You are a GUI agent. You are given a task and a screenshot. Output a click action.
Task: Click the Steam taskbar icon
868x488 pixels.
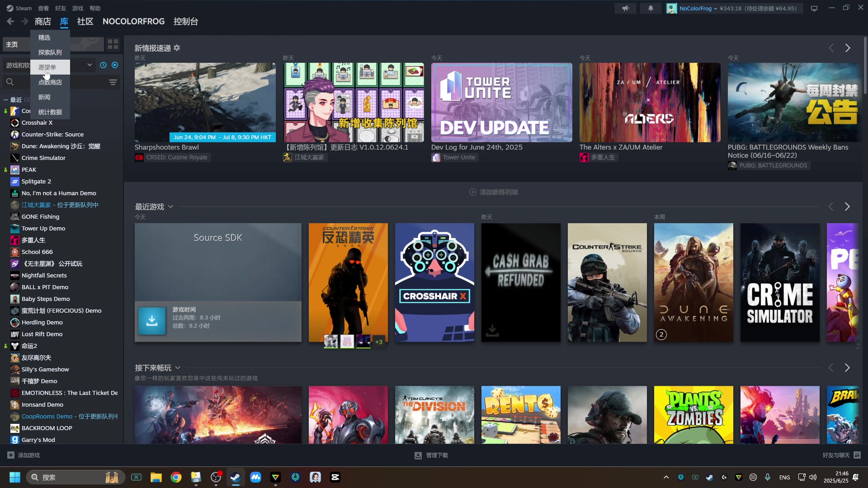click(236, 477)
